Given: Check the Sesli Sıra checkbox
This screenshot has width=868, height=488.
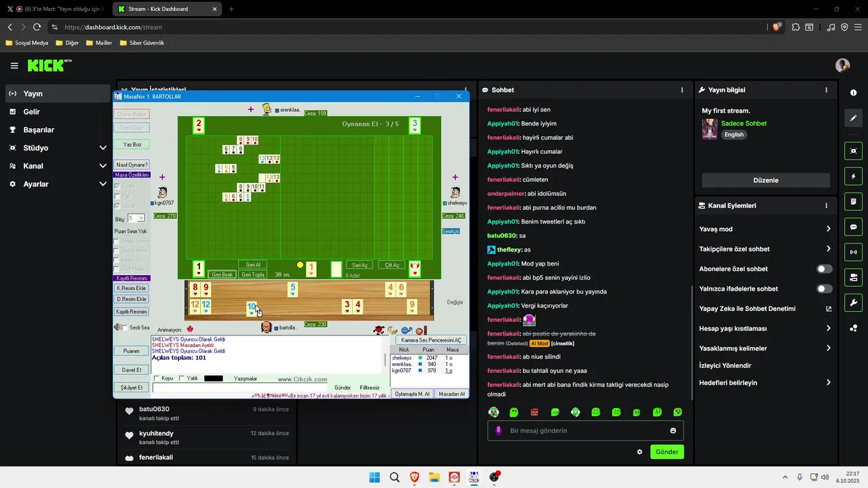Looking at the screenshot, I should pos(125,327).
